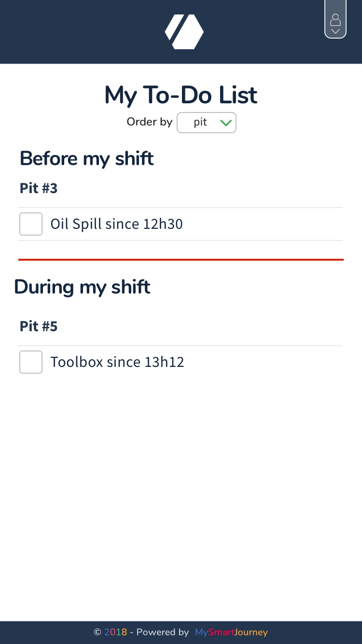Click the Before my shift section heading
This screenshot has height=644, width=362.
[86, 158]
